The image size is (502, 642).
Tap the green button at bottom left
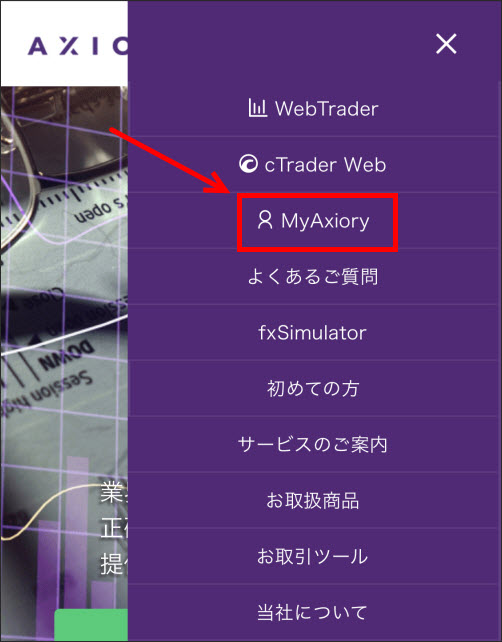coord(91,625)
